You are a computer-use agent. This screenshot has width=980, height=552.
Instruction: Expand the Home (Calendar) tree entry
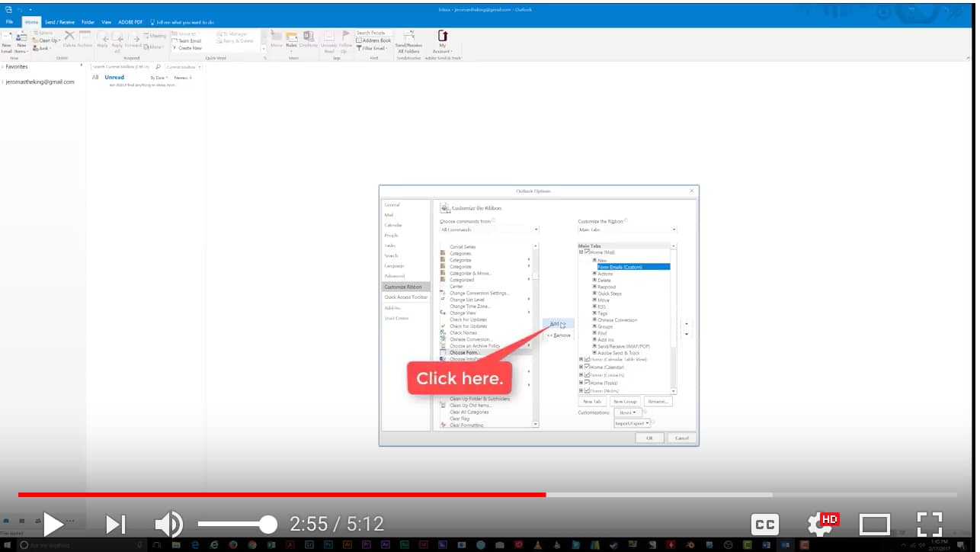coord(581,367)
